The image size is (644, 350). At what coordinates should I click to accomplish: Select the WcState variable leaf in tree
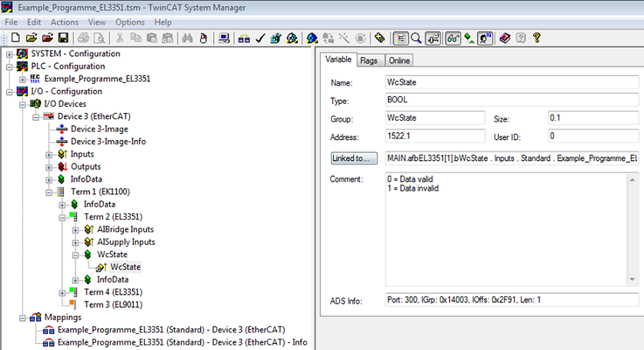125,267
